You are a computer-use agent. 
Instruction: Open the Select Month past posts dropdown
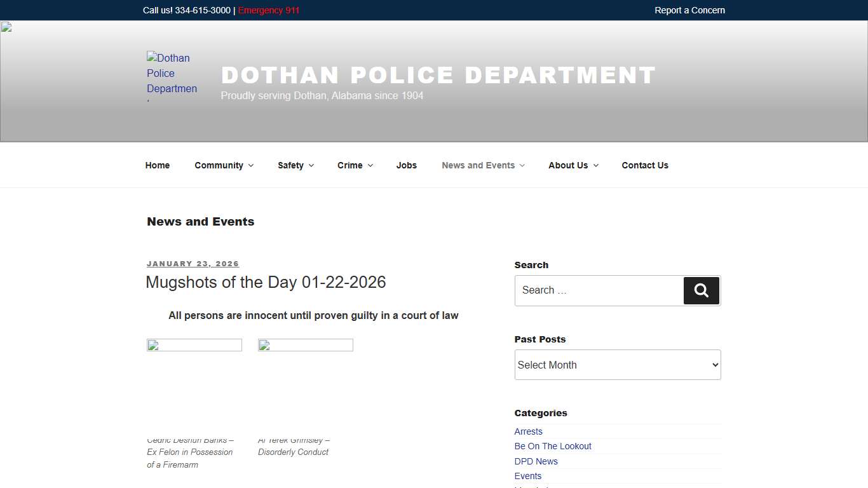click(617, 364)
